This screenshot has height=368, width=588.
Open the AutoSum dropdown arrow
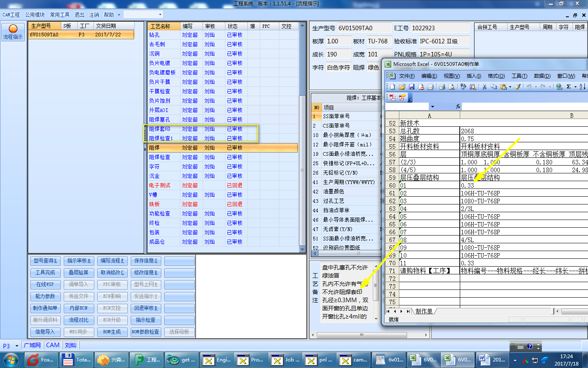(x=575, y=87)
